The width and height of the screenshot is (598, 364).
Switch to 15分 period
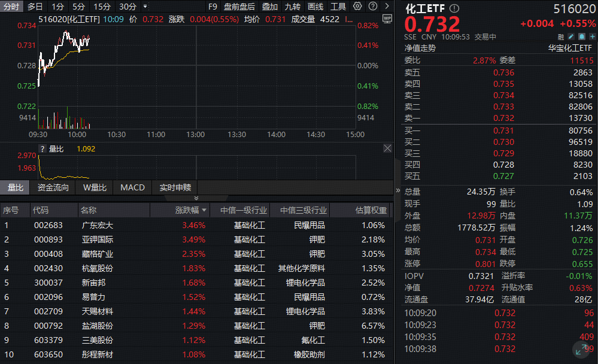[102, 7]
